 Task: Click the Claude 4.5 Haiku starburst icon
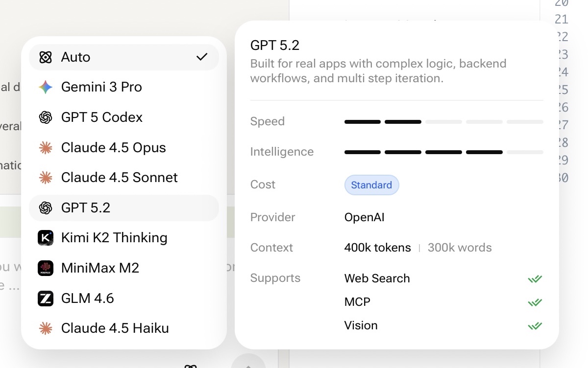46,328
